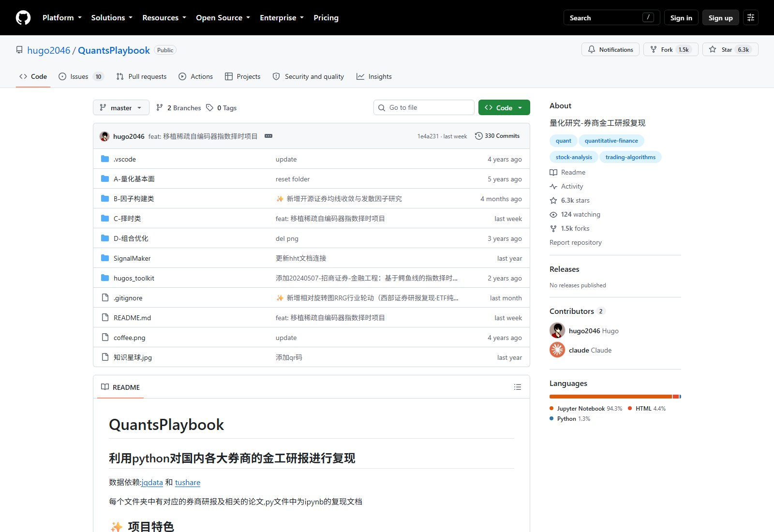Screen dimensions: 774x532
Task: Click the Sign in button
Action: [x=681, y=17]
